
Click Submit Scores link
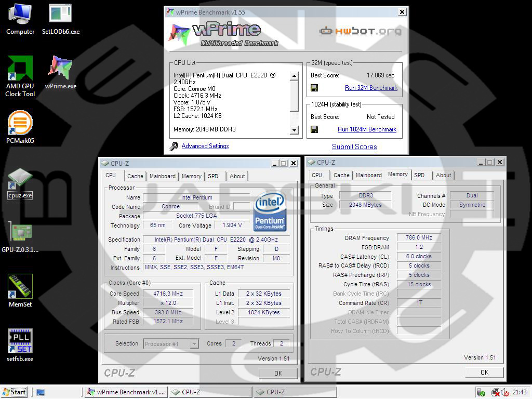tap(354, 147)
